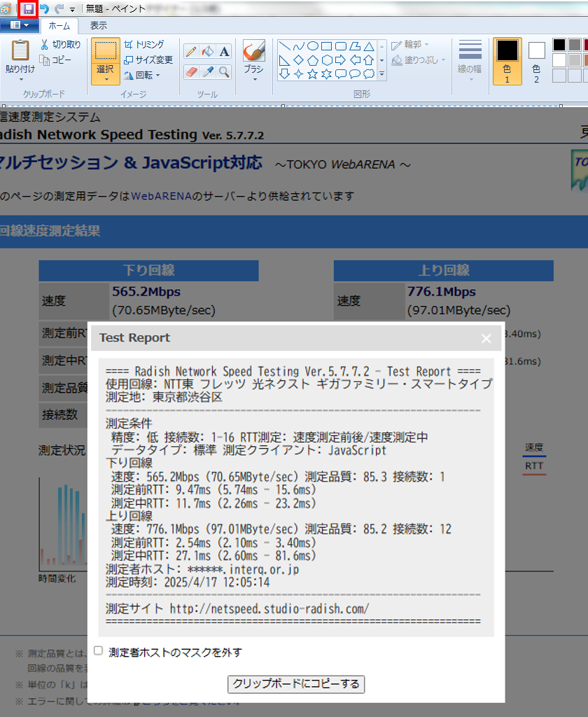Tick the 測定者ホストのマスクを外す checkbox
This screenshot has width=588, height=717.
tap(98, 651)
